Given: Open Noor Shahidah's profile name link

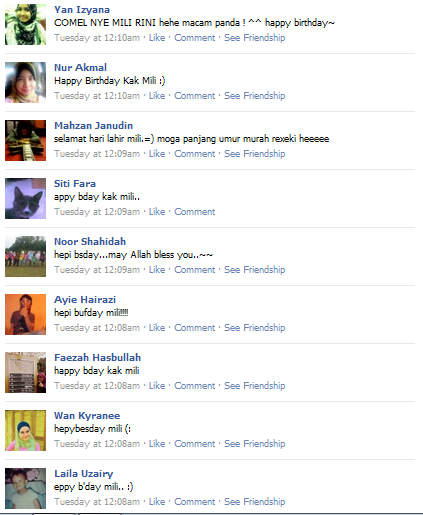Looking at the screenshot, I should [90, 241].
